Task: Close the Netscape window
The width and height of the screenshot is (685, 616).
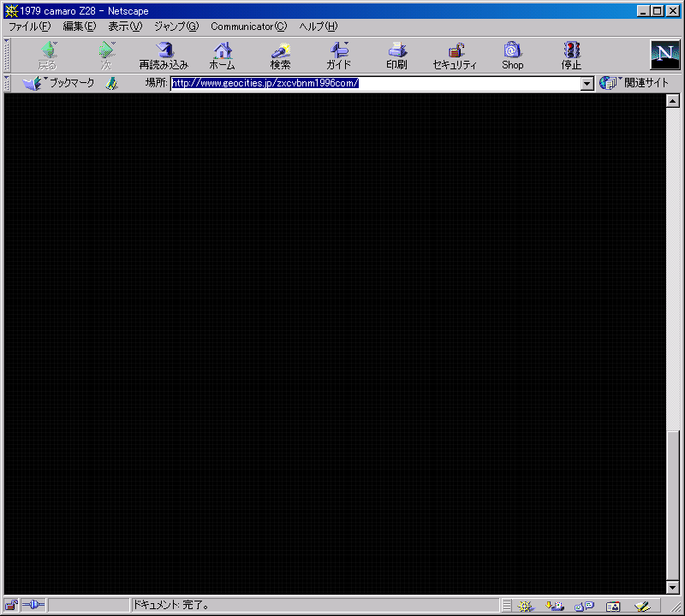Action: pyautogui.click(x=673, y=11)
